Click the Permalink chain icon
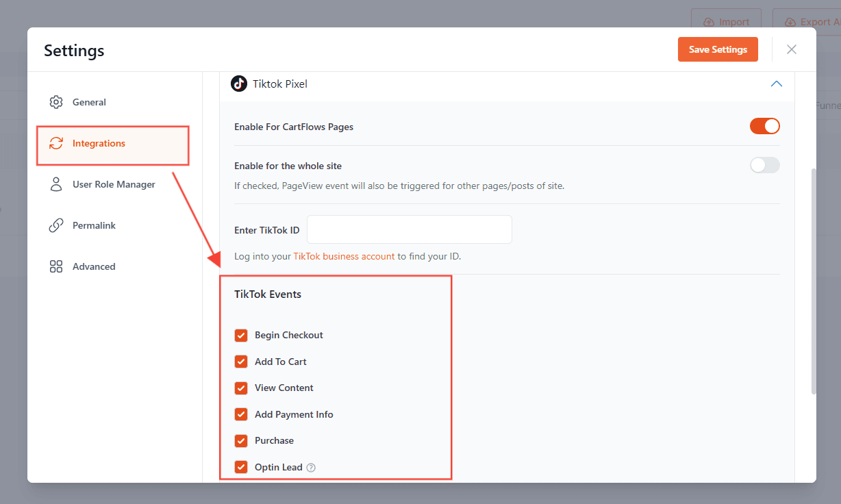The height and width of the screenshot is (504, 841). (x=56, y=225)
